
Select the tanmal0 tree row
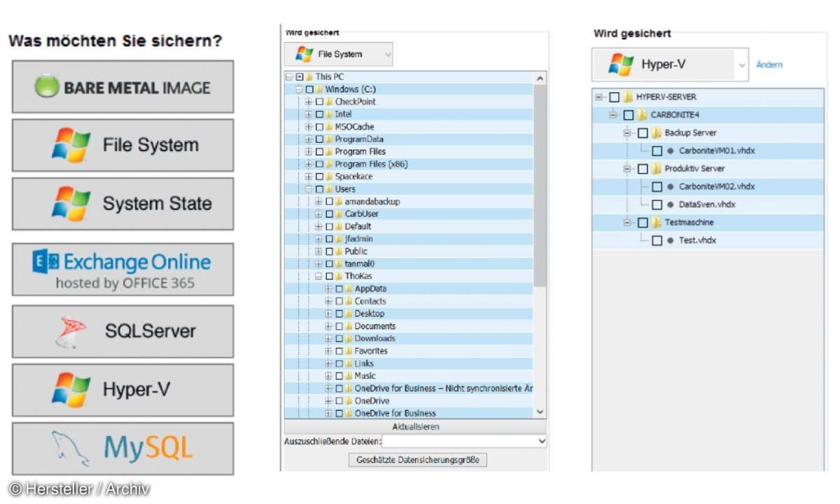click(x=409, y=264)
